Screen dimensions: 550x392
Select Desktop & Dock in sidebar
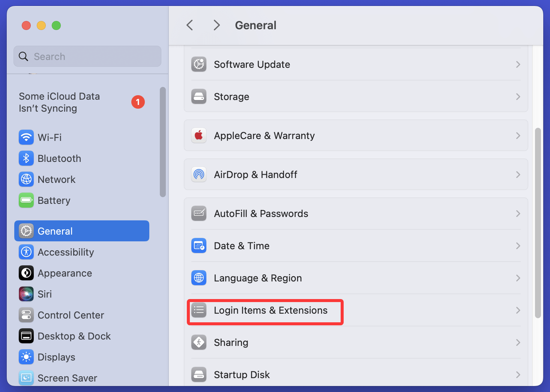click(74, 336)
